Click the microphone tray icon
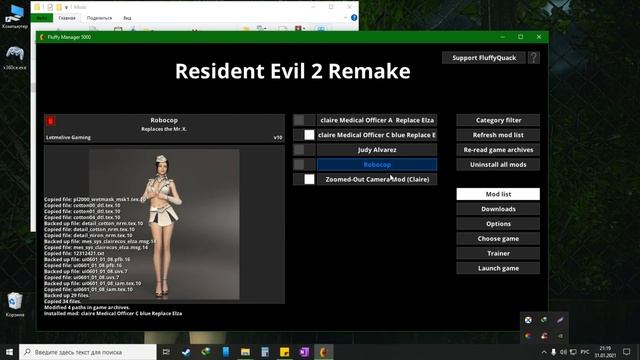Image resolution: width=640 pixels, height=360 pixels. (553, 352)
